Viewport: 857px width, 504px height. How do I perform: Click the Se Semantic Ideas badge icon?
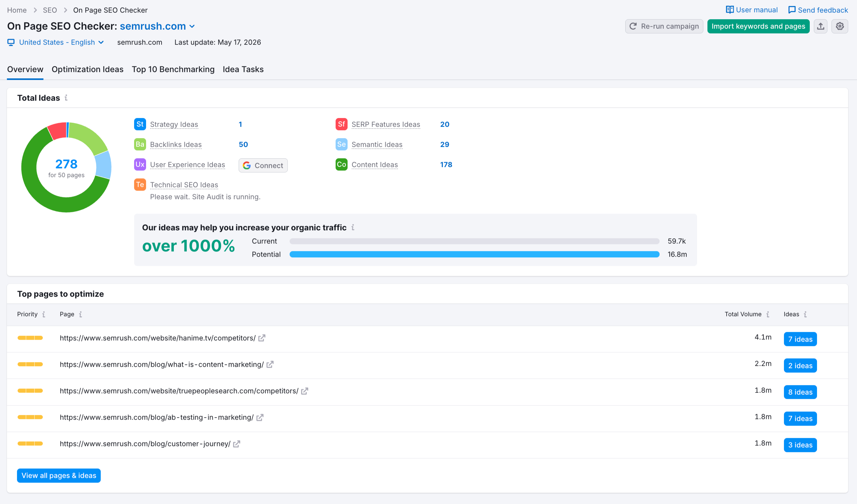(x=341, y=144)
